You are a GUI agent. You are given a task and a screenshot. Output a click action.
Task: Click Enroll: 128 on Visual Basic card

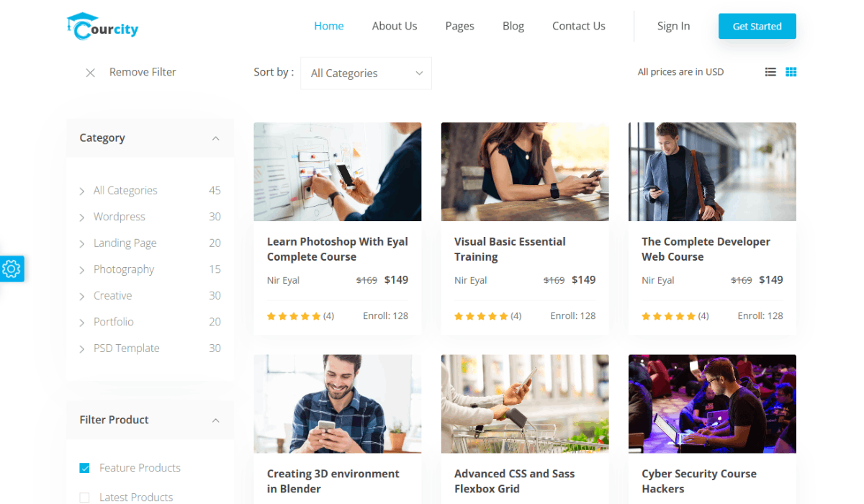pyautogui.click(x=573, y=316)
